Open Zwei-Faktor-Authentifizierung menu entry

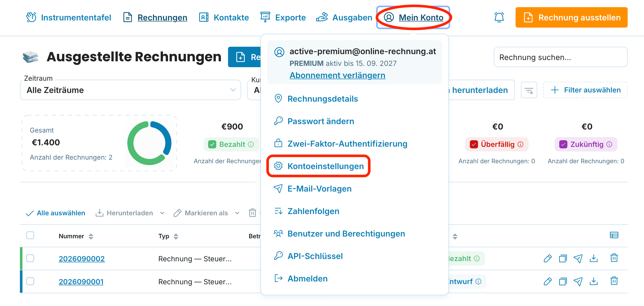click(x=341, y=144)
